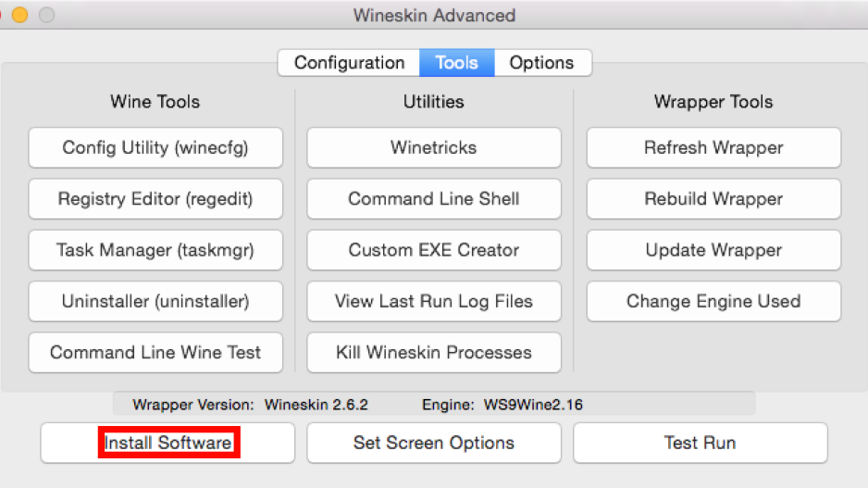The width and height of the screenshot is (868, 488).
Task: Switch to the Options tab
Action: tap(542, 63)
